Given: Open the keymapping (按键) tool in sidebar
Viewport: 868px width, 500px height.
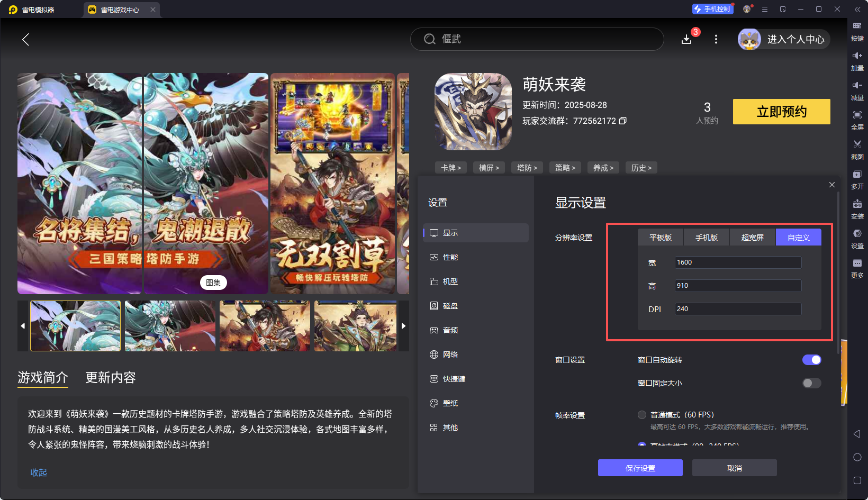Looking at the screenshot, I should pos(857,26).
